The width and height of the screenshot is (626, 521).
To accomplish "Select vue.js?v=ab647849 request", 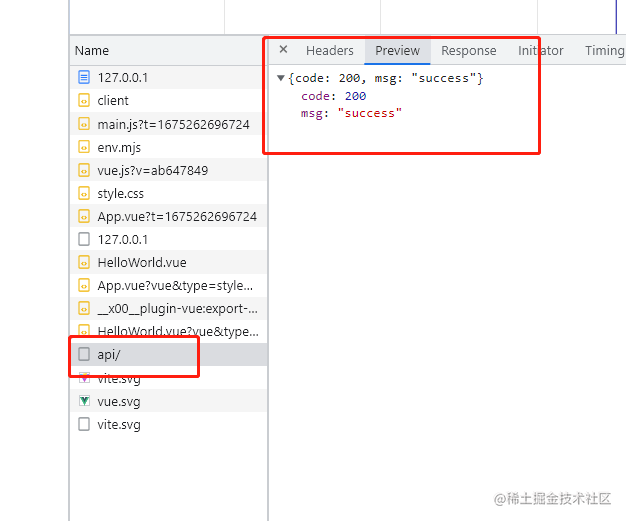I will click(168, 170).
